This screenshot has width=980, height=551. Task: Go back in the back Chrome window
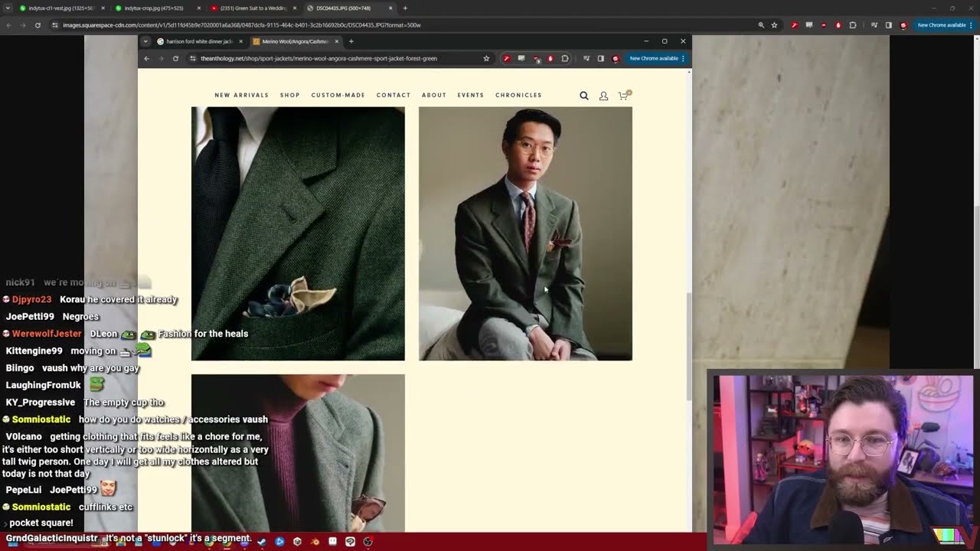[x=8, y=25]
